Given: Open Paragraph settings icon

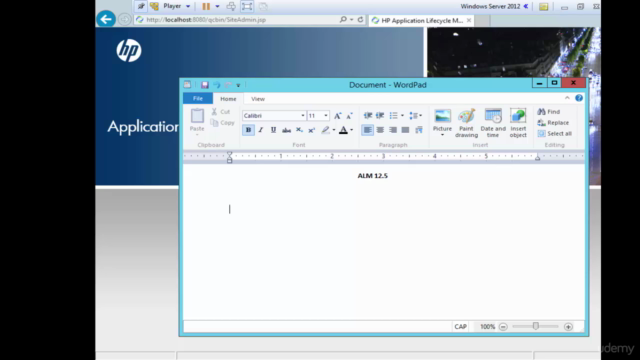Looking at the screenshot, I should tap(419, 130).
